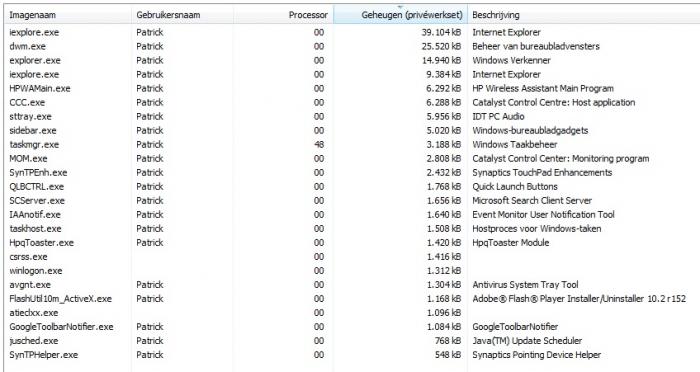Sort by Imagenaam column header
The image size is (700, 372).
pos(67,15)
